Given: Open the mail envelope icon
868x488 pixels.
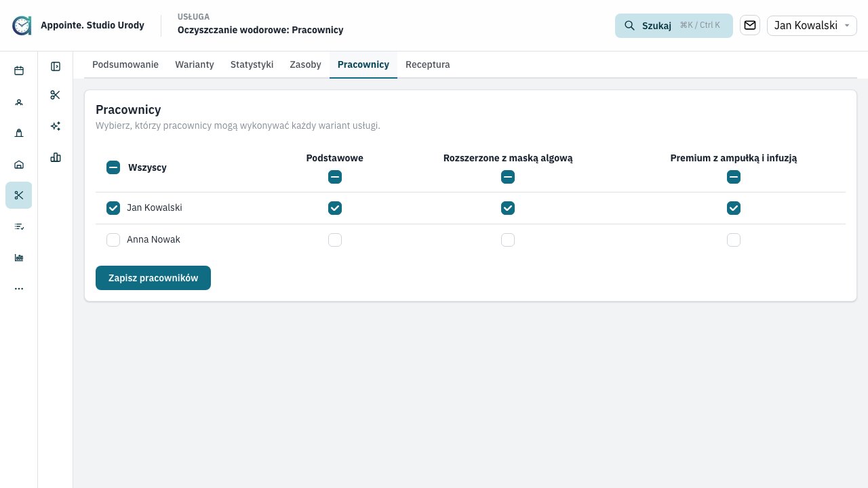Looking at the screenshot, I should point(750,25).
